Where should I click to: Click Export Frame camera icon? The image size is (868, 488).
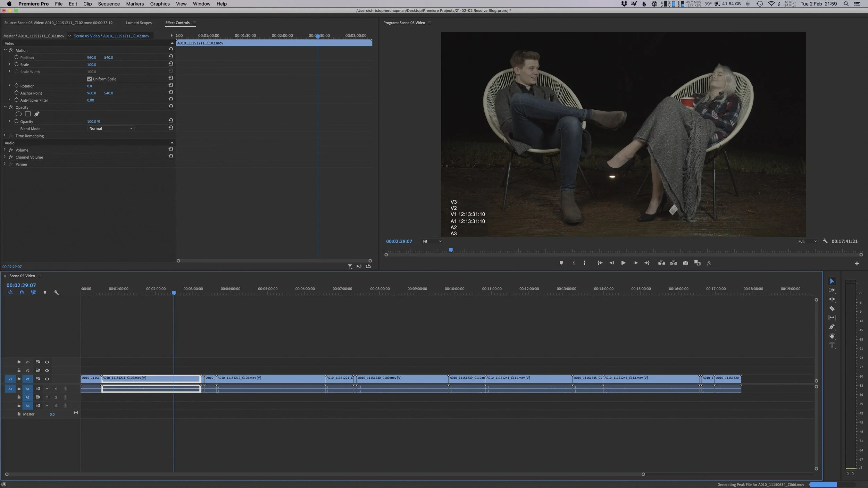(x=685, y=263)
